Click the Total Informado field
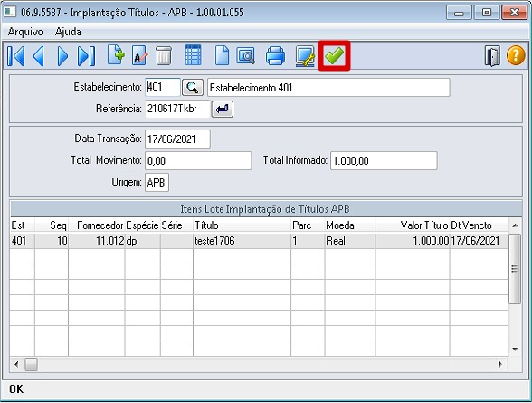This screenshot has height=403, width=532. pos(384,160)
